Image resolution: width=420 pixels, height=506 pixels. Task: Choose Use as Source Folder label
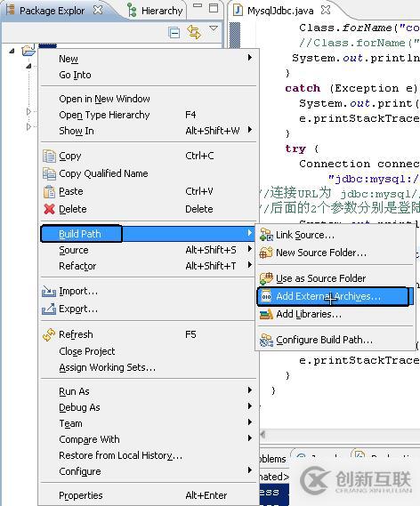click(x=321, y=278)
